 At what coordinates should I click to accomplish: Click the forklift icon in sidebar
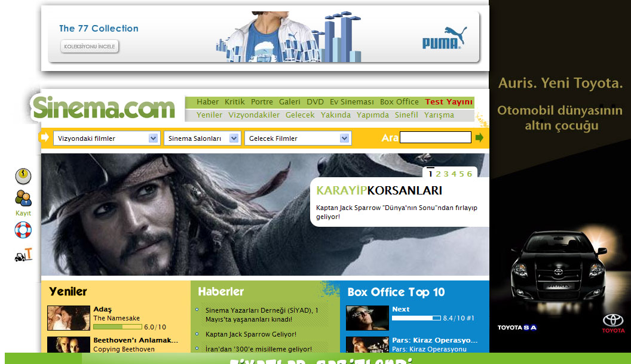23,255
